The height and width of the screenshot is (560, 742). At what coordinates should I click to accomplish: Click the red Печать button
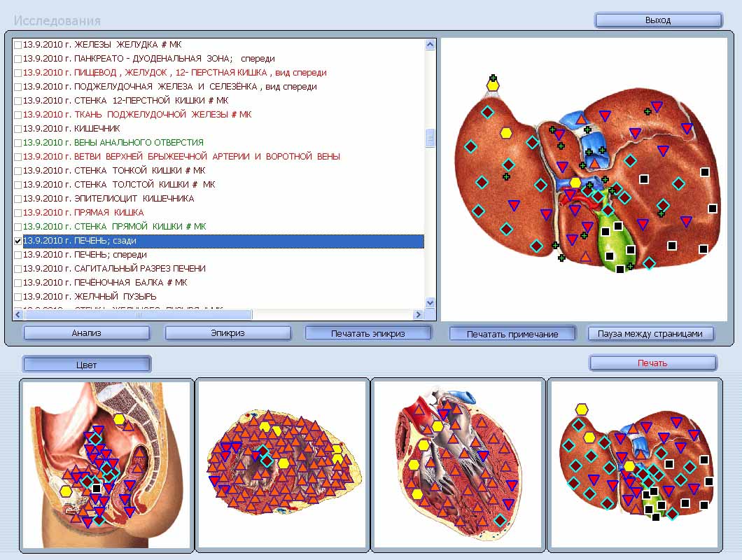(652, 363)
